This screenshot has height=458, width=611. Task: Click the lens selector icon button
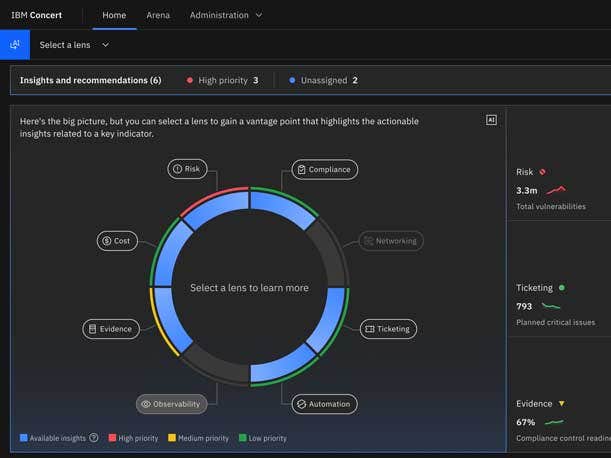(14, 45)
